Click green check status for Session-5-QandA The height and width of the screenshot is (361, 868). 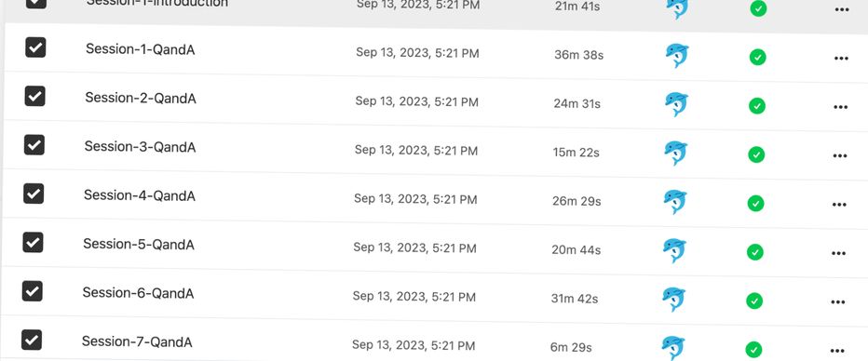(755, 252)
